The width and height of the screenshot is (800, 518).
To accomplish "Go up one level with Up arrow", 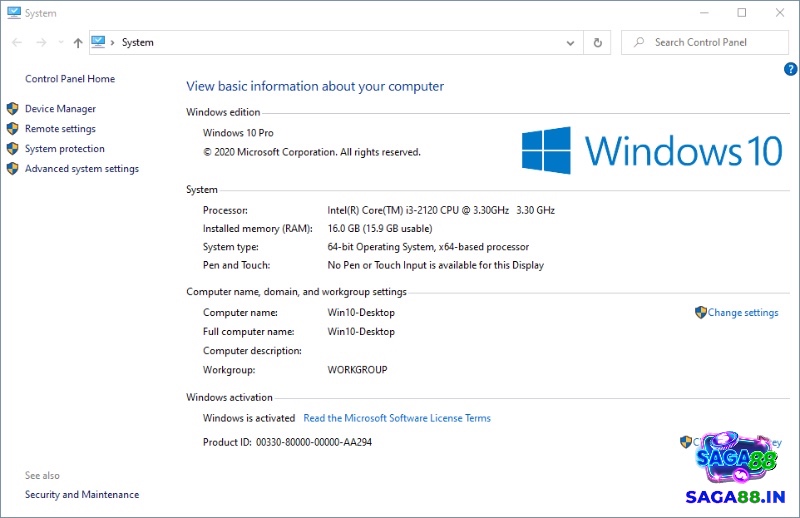I will tap(78, 43).
